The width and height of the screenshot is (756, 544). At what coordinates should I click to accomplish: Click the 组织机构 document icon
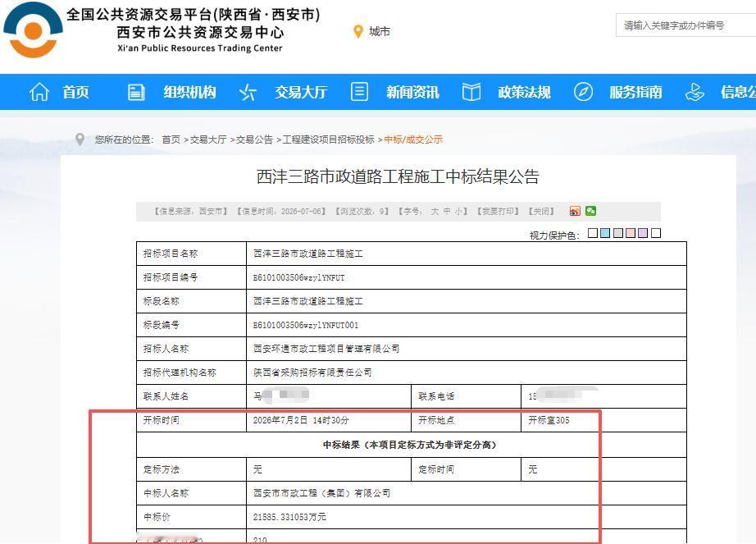tap(136, 92)
